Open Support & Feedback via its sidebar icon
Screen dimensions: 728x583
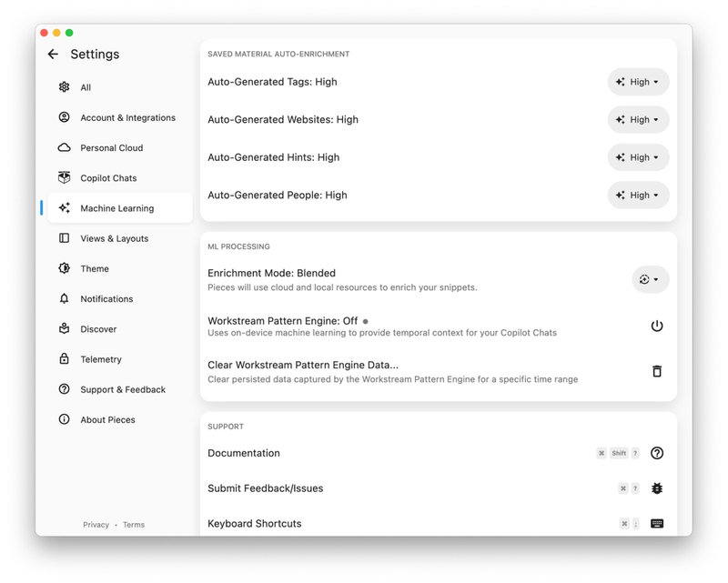pyautogui.click(x=63, y=389)
